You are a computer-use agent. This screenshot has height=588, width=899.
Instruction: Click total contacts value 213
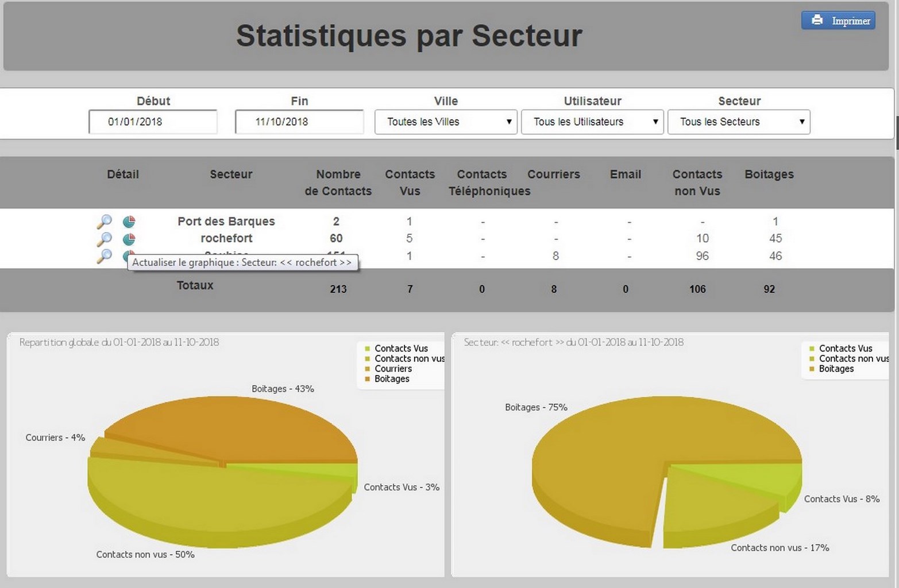pyautogui.click(x=338, y=289)
